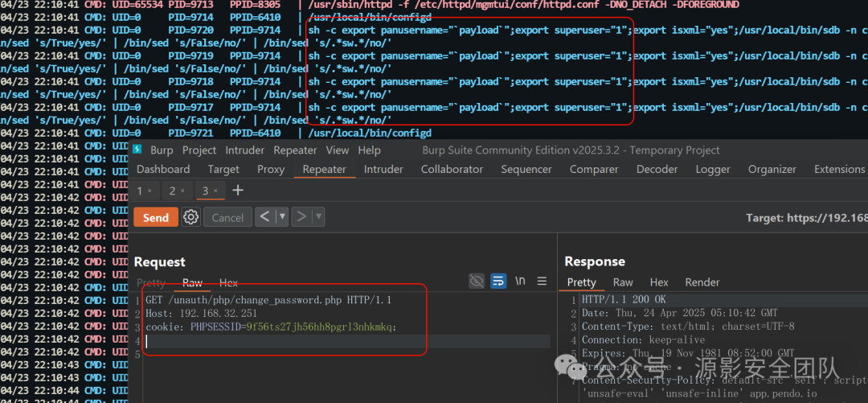Switch Response view to Pretty
The width and height of the screenshot is (868, 403).
(581, 282)
